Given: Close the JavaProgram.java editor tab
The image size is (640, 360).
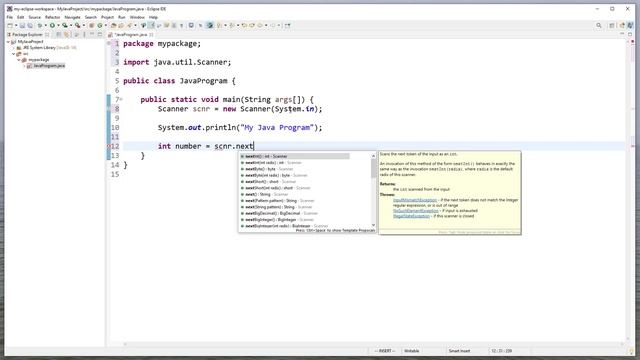Looking at the screenshot, I should 151,35.
